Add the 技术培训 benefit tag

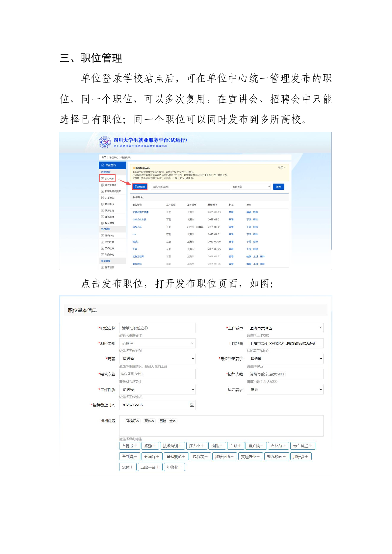click(171, 446)
